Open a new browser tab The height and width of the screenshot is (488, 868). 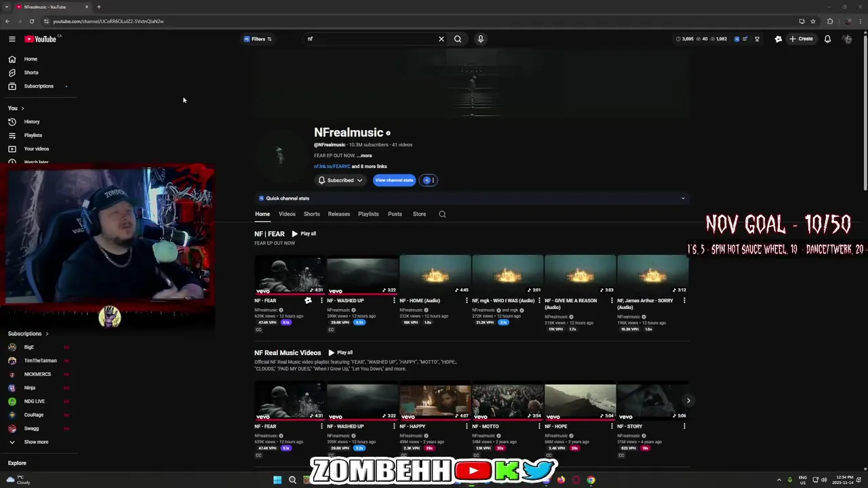click(x=99, y=7)
